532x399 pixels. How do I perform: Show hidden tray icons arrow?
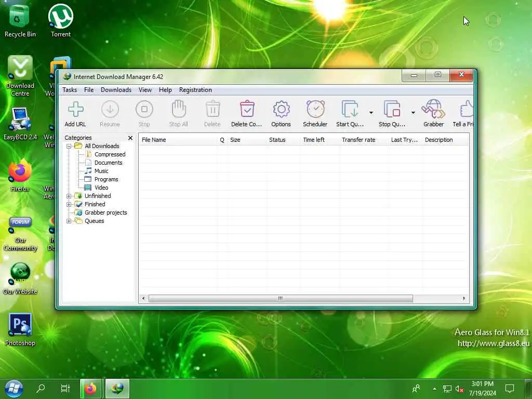pyautogui.click(x=434, y=389)
